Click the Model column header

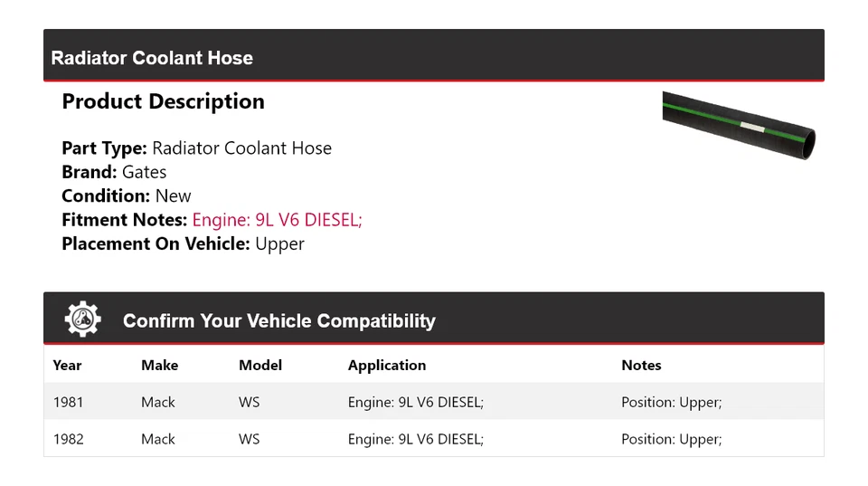tap(260, 366)
